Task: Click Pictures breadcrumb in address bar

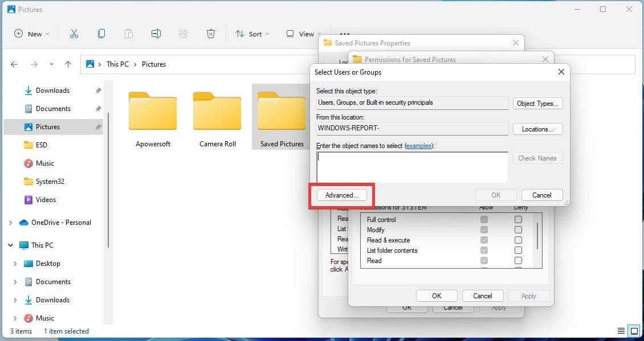Action: pos(154,64)
